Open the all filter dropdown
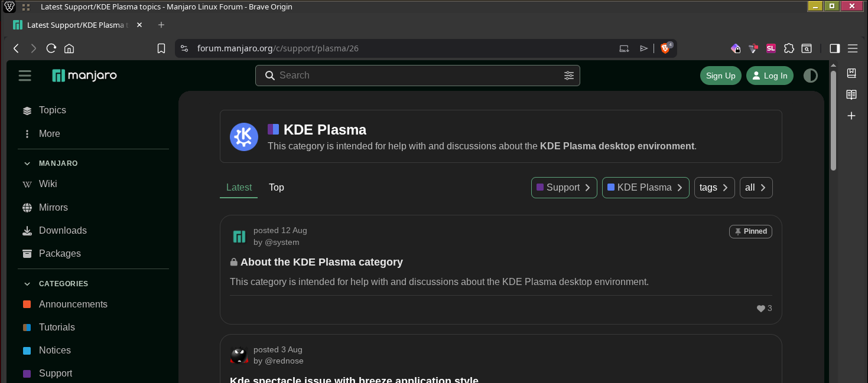The width and height of the screenshot is (868, 383). (x=756, y=188)
